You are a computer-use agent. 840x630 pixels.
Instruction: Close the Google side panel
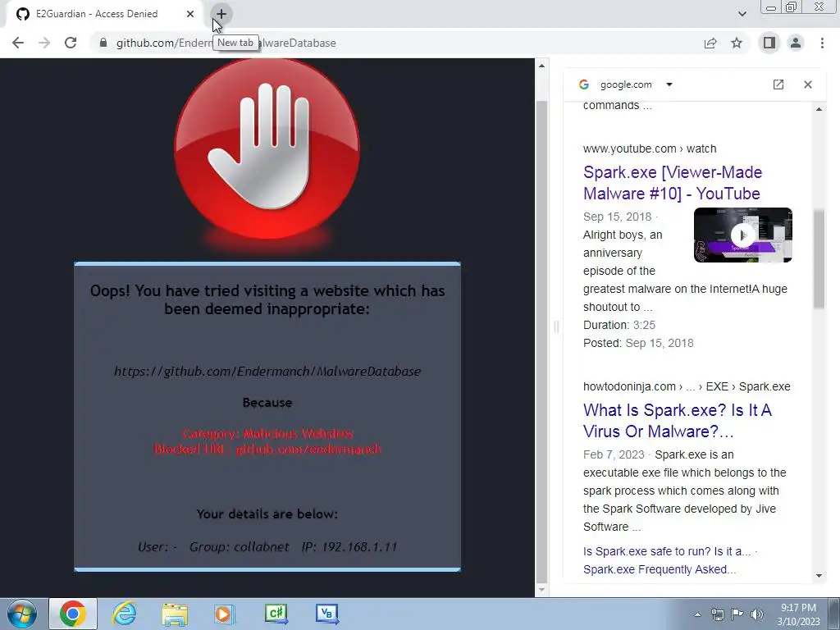point(808,84)
